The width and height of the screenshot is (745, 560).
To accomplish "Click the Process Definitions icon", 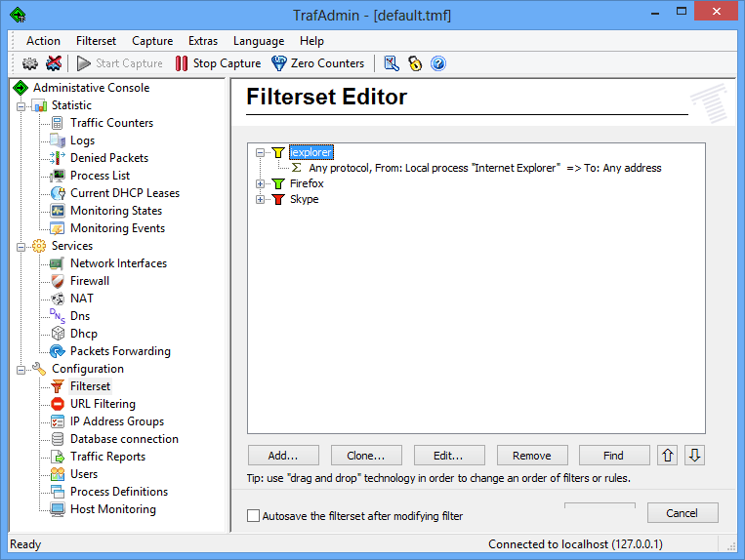I will click(x=58, y=492).
